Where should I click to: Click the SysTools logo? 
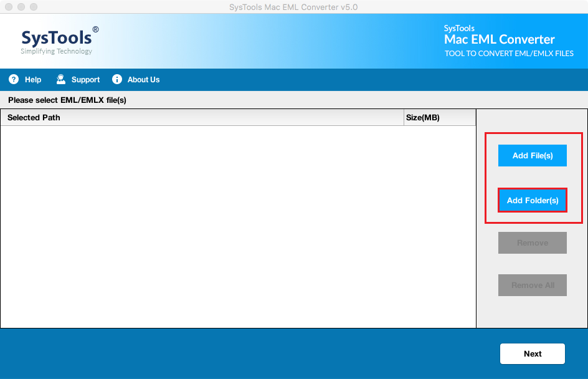coord(60,41)
